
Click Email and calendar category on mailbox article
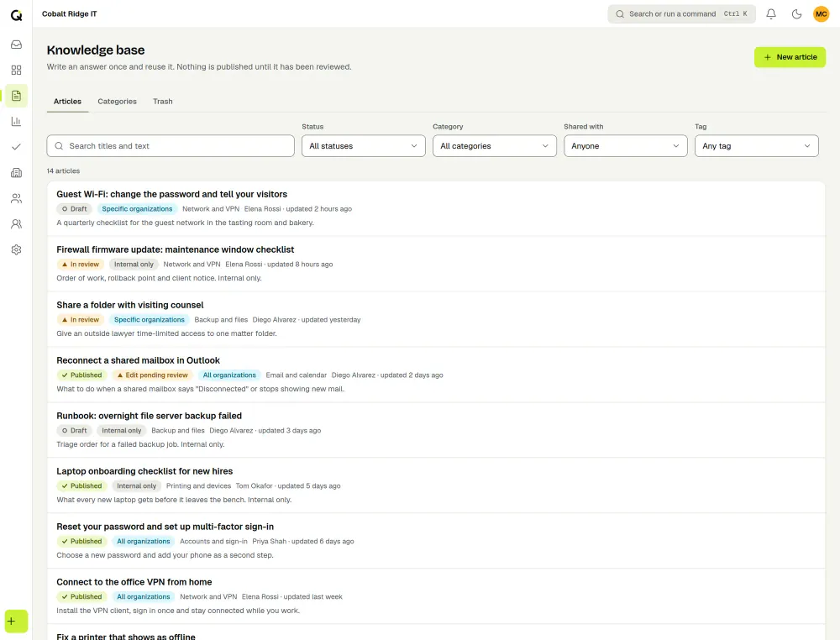click(x=296, y=375)
